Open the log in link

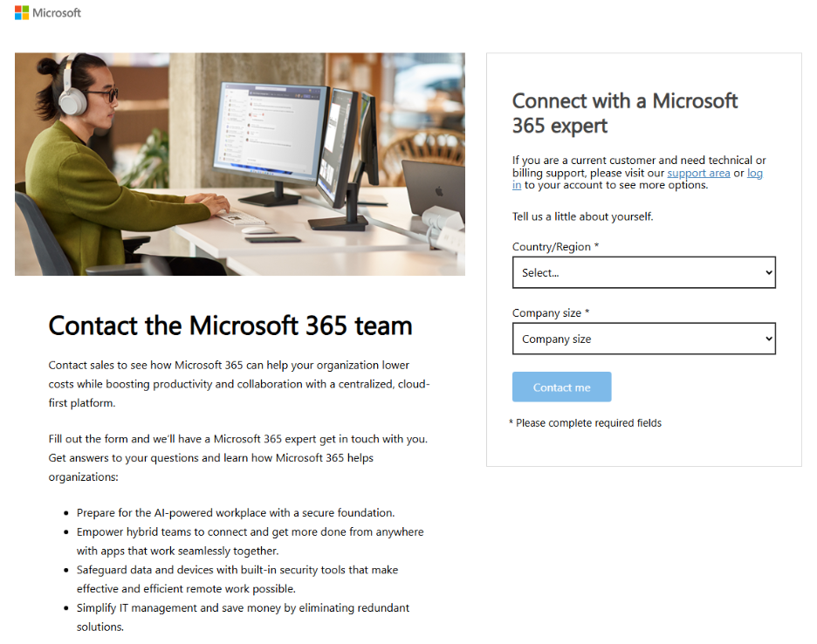coord(754,173)
